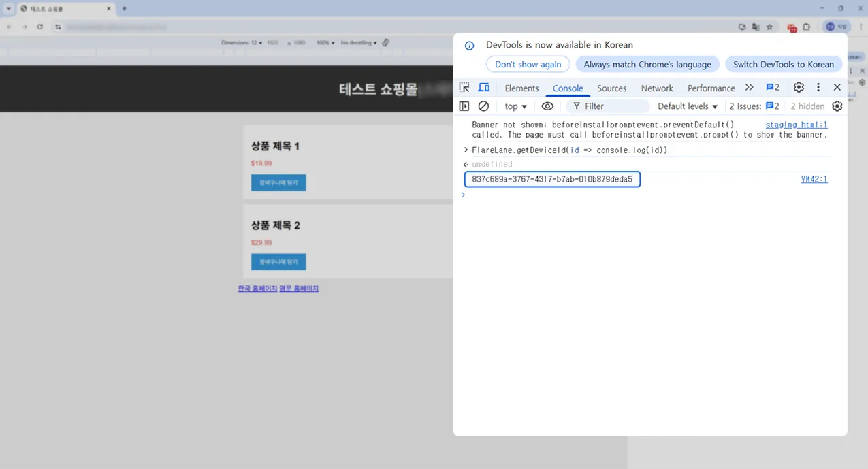868x469 pixels.
Task: Click the logged device ID text
Action: point(552,180)
